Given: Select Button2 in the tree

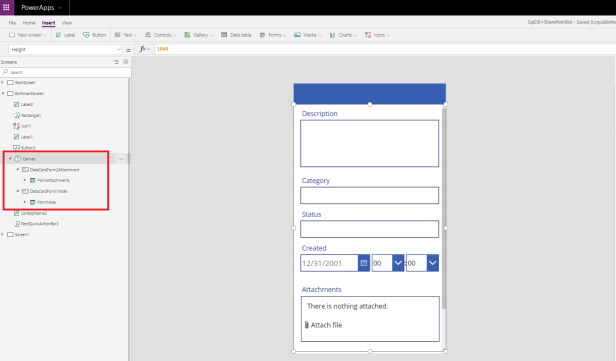Looking at the screenshot, I should [28, 148].
